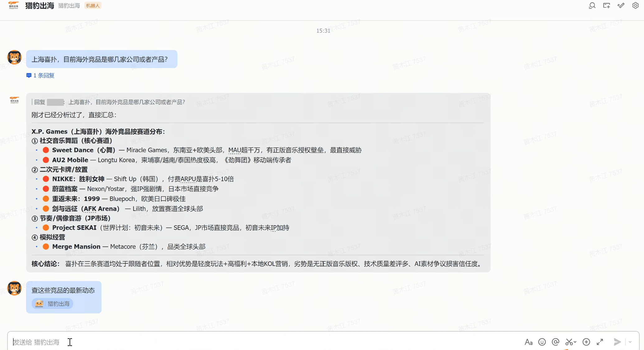Click the grey 猎豹出海 subtitle in the header
This screenshot has width=644, height=350.
(x=69, y=6)
